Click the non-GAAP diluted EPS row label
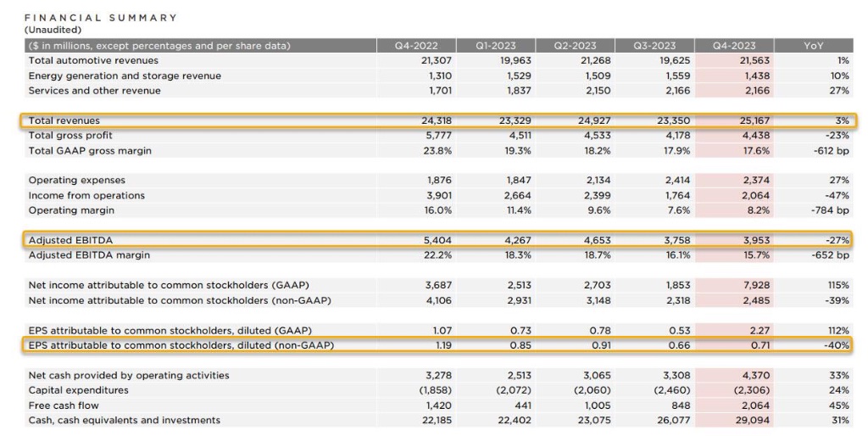The image size is (868, 436). (181, 345)
